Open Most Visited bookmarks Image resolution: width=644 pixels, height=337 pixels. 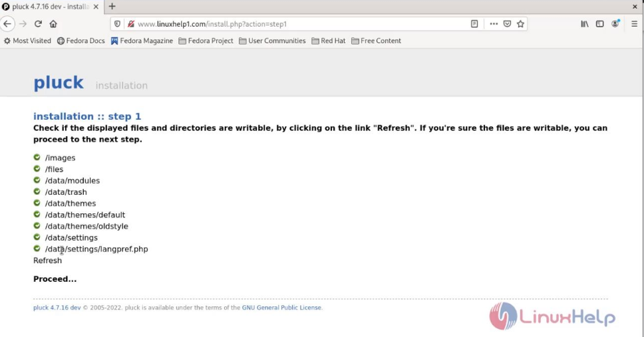[27, 41]
